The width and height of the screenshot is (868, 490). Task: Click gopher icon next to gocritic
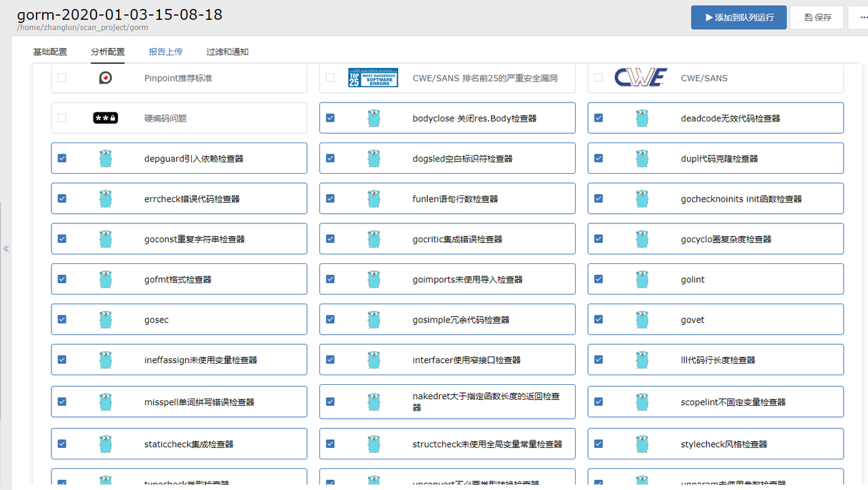[374, 239]
